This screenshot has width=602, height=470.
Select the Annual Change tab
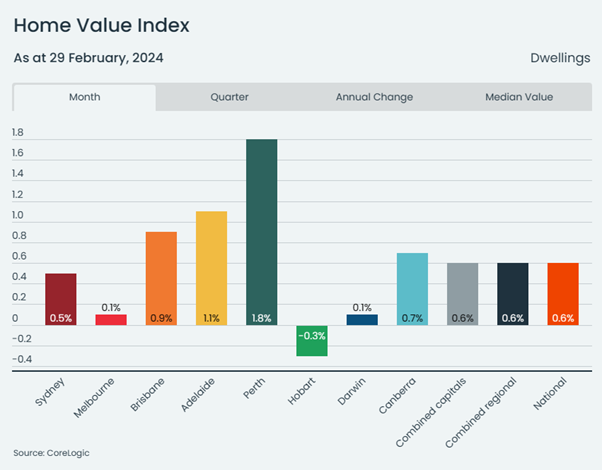coord(374,97)
